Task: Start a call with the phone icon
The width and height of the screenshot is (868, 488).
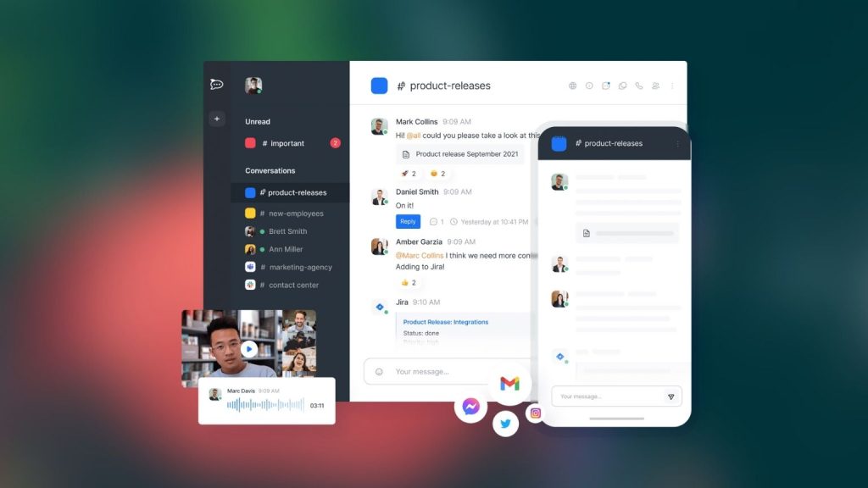Action: coord(639,86)
